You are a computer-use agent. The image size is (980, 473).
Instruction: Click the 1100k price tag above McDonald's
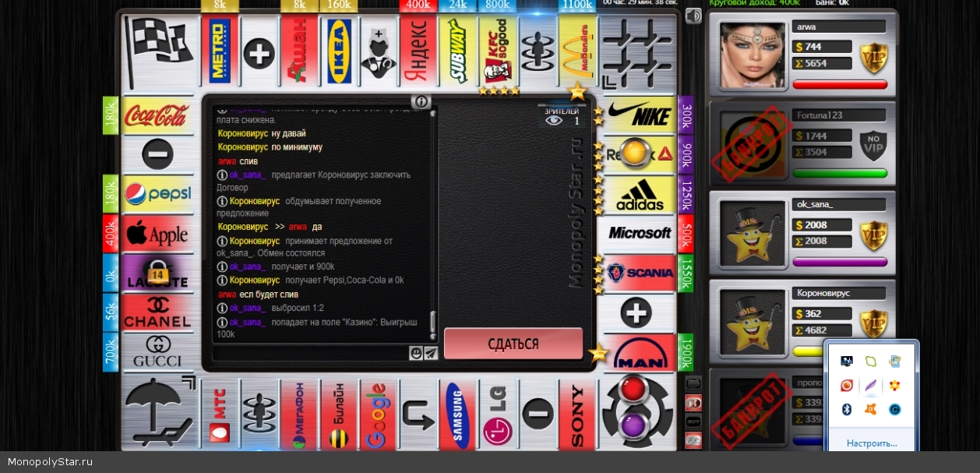(577, 5)
